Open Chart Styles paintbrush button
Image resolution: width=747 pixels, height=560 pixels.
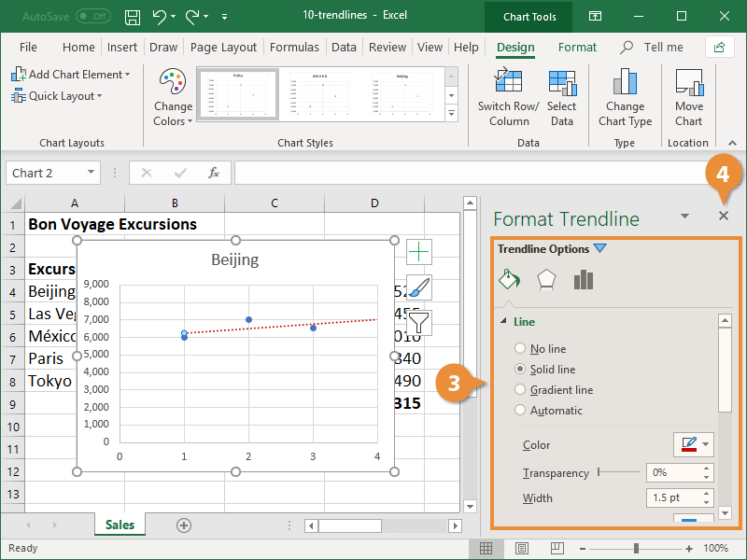420,287
